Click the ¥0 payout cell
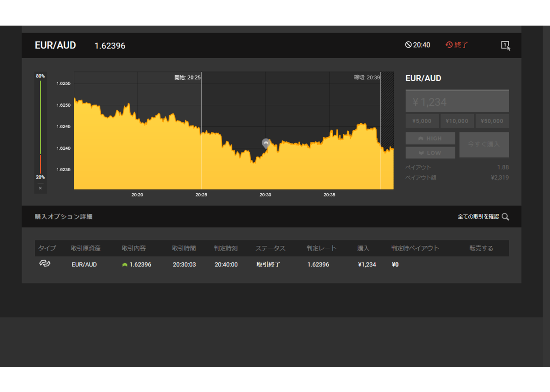 pos(395,265)
